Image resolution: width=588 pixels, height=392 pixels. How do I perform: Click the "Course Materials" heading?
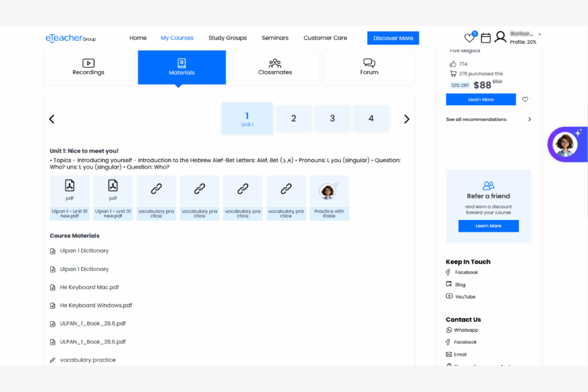point(75,236)
